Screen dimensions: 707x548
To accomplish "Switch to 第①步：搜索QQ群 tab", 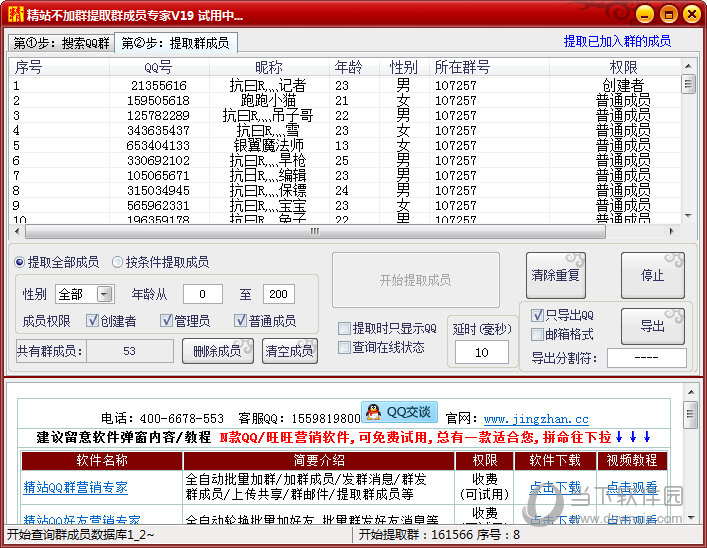I will click(61, 43).
